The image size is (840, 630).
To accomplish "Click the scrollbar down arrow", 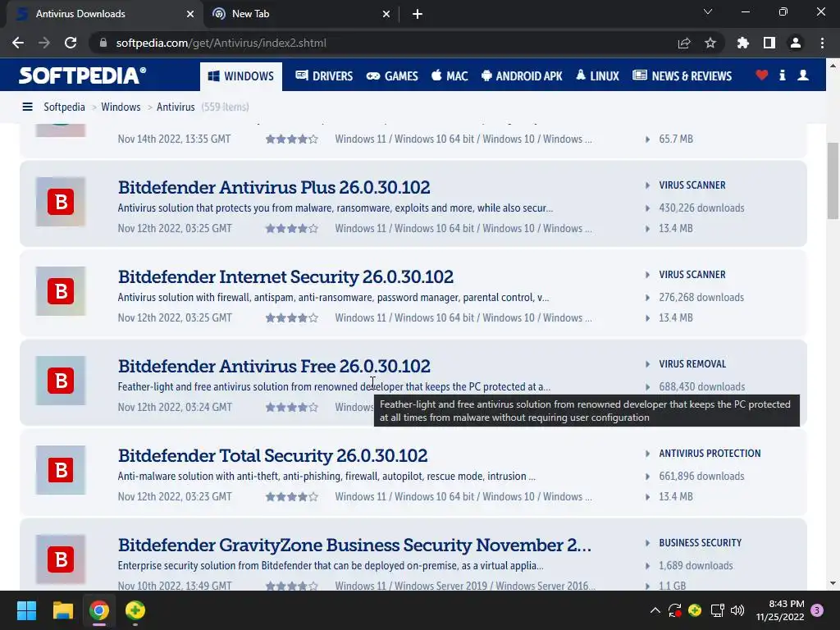I will click(x=833, y=583).
